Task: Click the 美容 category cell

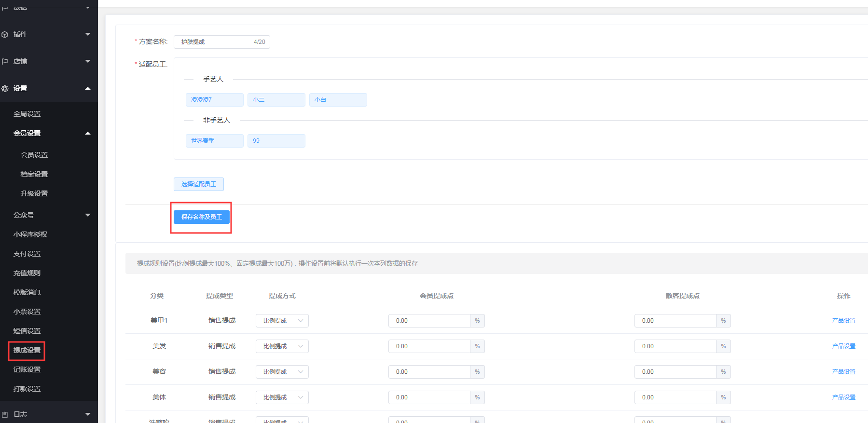Action: [x=159, y=372]
